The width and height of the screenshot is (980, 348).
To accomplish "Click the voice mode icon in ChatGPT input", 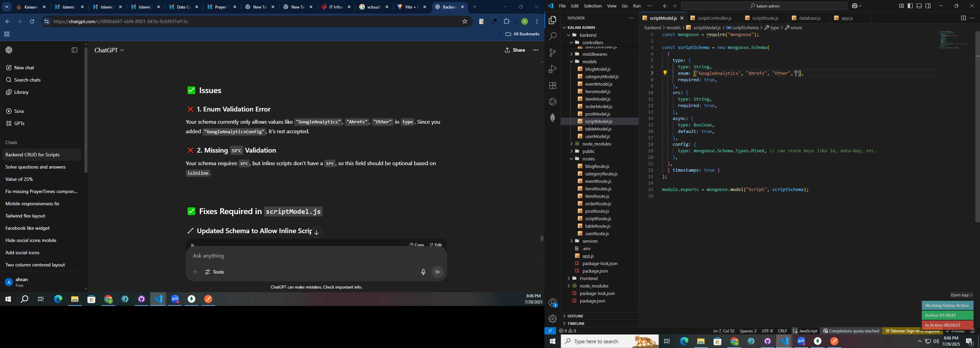I will coord(438,272).
